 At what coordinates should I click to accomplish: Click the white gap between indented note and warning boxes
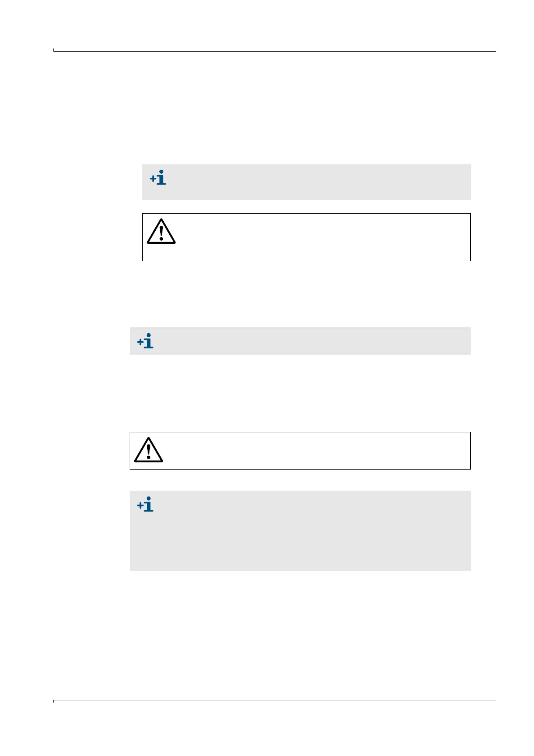pos(306,207)
